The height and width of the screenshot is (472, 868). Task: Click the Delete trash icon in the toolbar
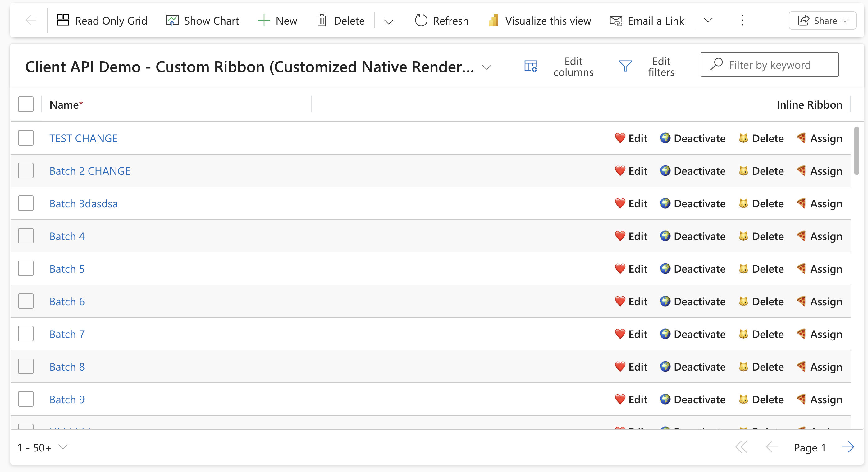(322, 20)
